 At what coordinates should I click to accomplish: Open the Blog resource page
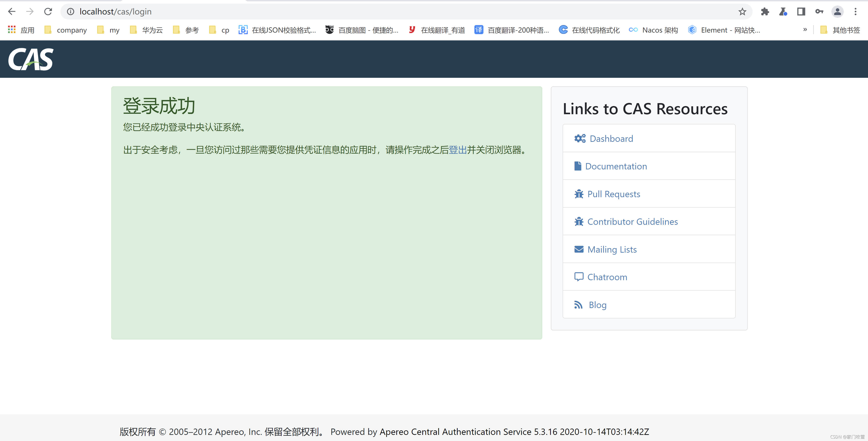[597, 304]
